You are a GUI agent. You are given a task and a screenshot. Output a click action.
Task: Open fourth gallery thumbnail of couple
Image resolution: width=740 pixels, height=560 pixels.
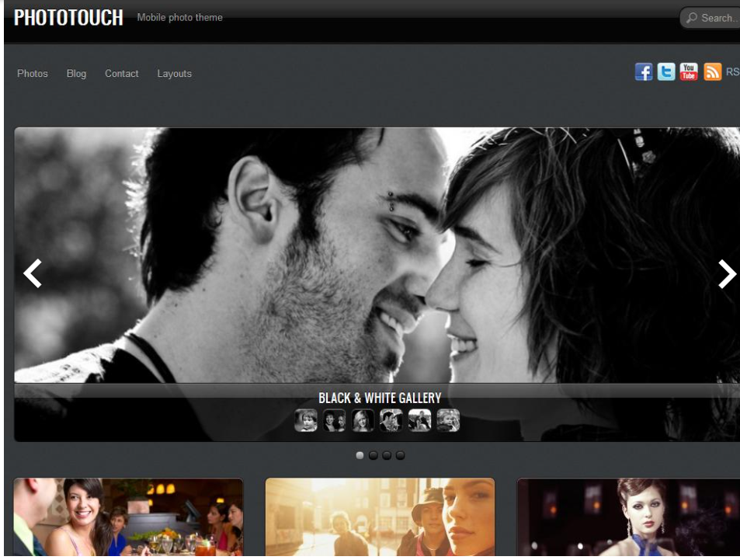click(391, 420)
